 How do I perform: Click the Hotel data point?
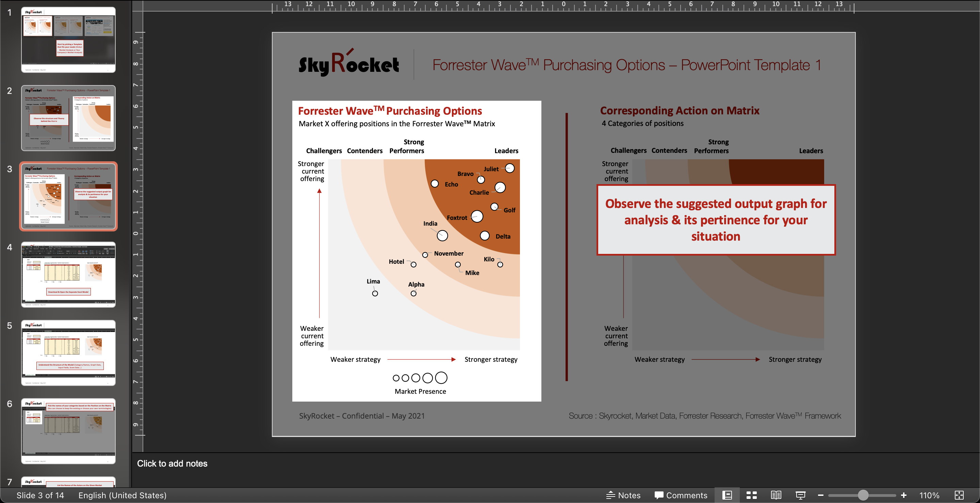tap(413, 264)
